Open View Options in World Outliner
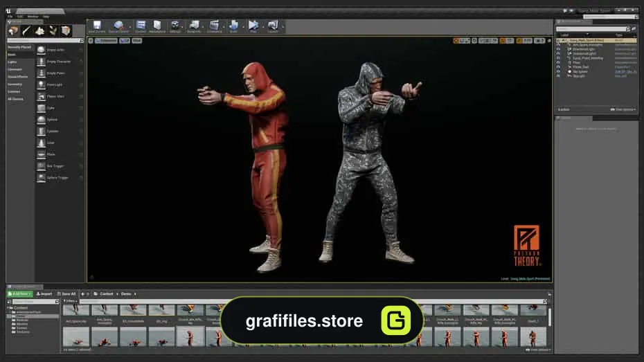644x362 pixels. [623, 109]
